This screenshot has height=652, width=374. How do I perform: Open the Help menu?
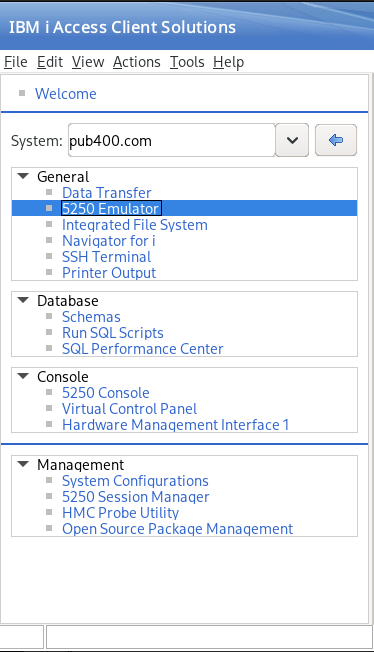click(x=228, y=62)
